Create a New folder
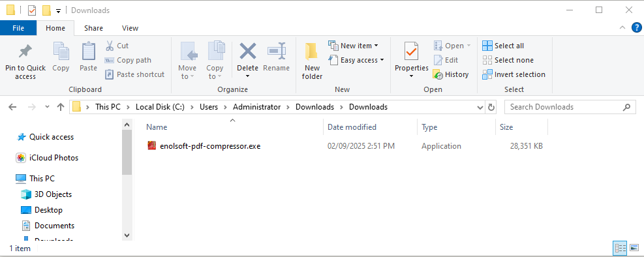The image size is (644, 257). click(312, 61)
